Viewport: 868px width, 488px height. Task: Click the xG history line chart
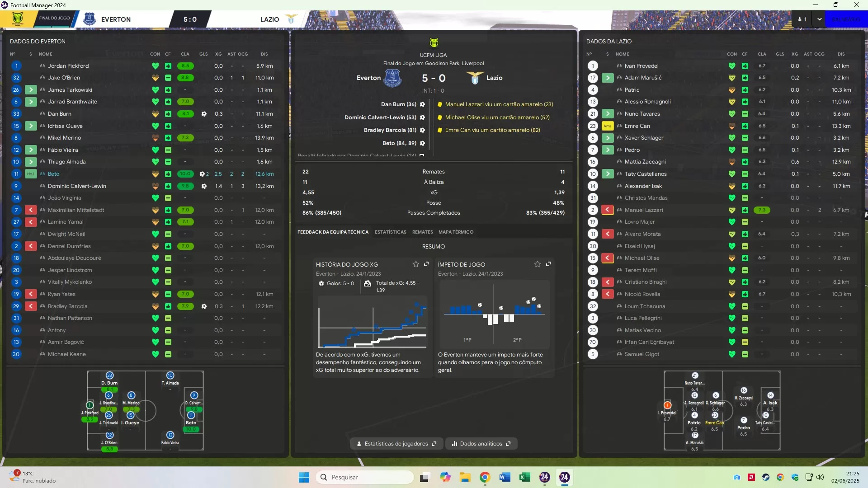[x=372, y=322]
